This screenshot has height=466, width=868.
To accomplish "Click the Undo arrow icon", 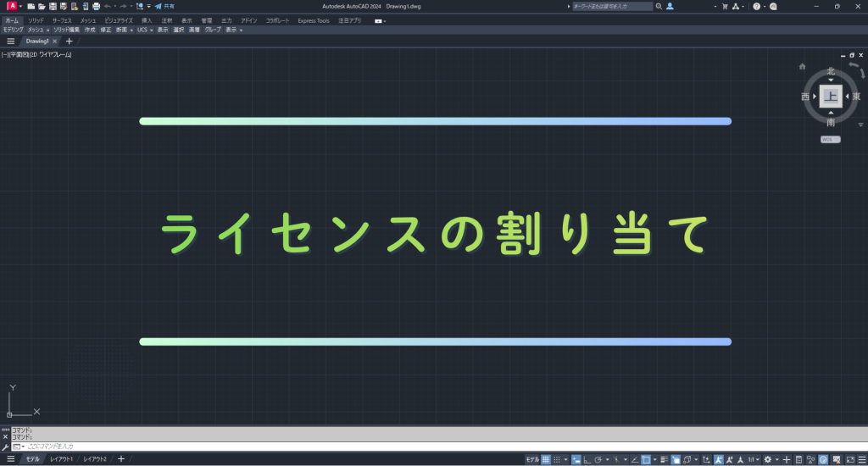I will [108, 6].
